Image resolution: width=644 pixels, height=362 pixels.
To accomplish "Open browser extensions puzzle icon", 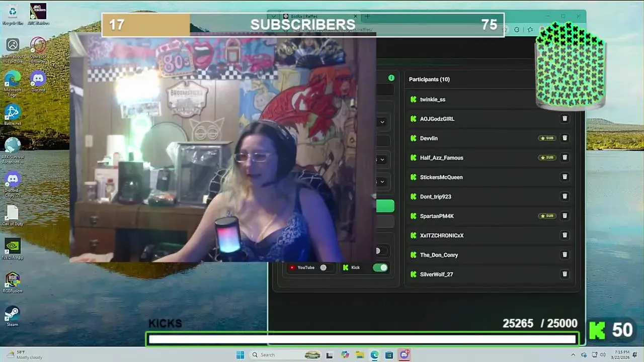I will coord(517,30).
